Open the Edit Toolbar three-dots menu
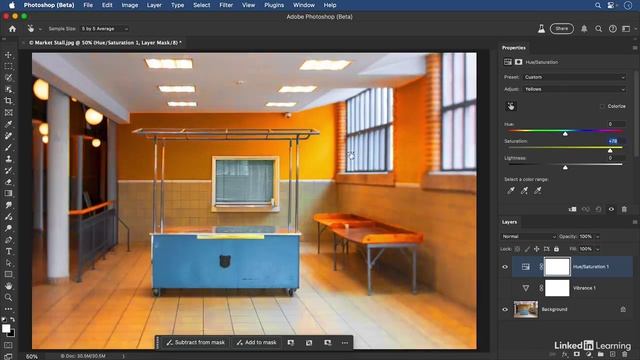Image resolution: width=640 pixels, height=360 pixels. tap(8, 309)
